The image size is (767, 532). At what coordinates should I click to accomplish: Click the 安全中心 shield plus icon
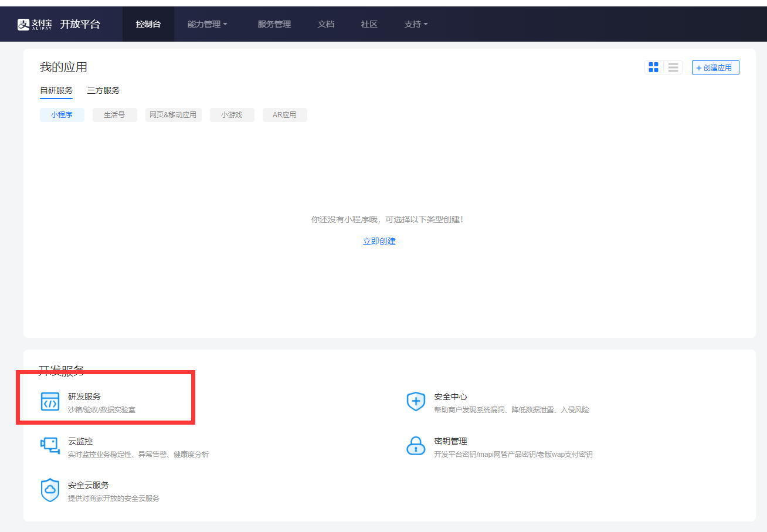416,402
